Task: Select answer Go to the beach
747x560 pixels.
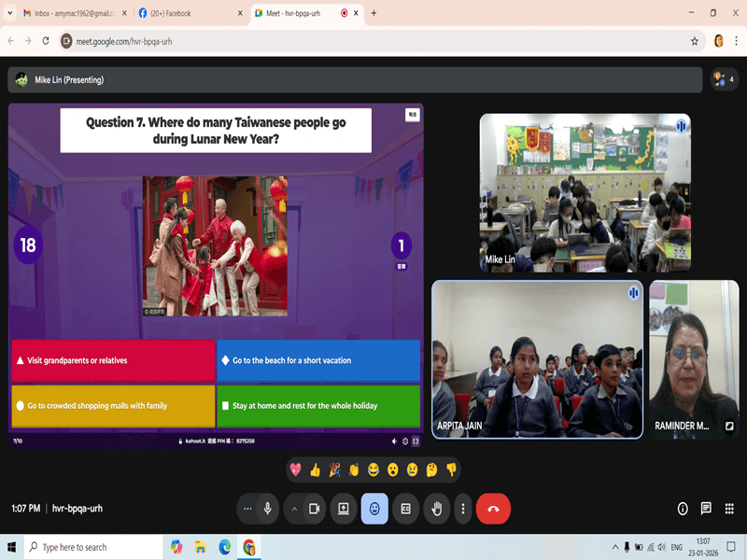Action: coord(318,360)
